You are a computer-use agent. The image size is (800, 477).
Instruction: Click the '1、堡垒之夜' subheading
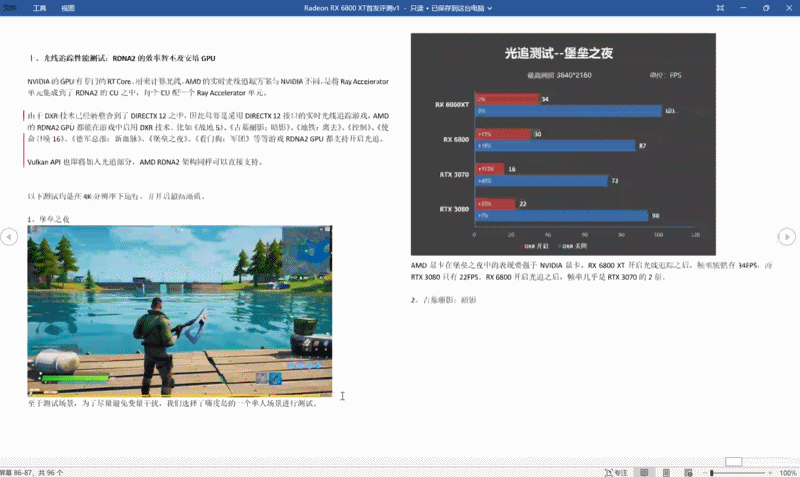click(x=48, y=219)
